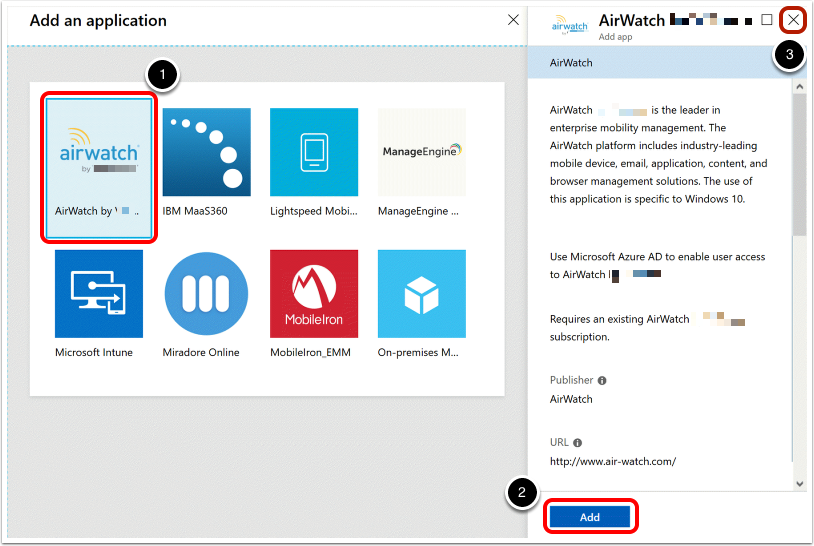This screenshot has height=546, width=814.
Task: Click the details scrollbar down arrow
Action: 799,483
